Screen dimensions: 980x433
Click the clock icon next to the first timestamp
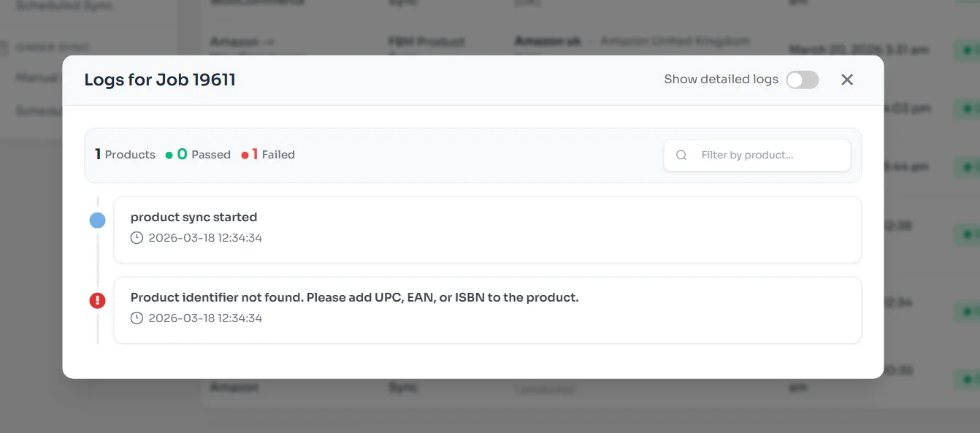[137, 237]
